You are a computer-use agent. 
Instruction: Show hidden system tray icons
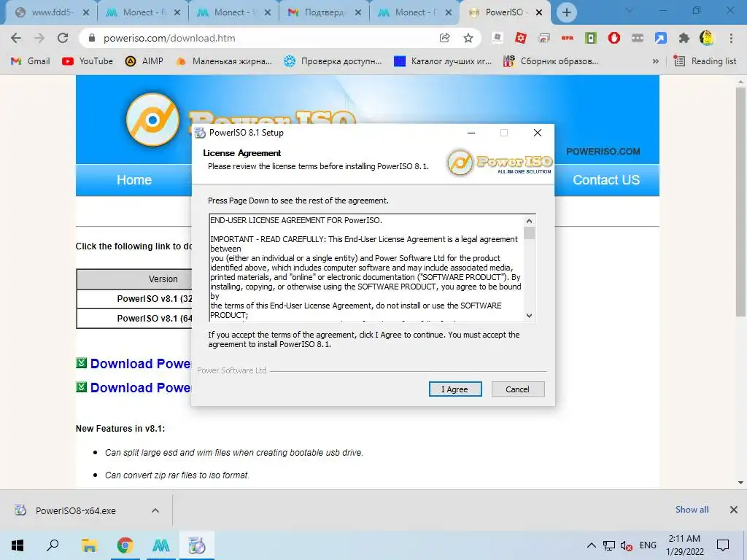(x=591, y=545)
